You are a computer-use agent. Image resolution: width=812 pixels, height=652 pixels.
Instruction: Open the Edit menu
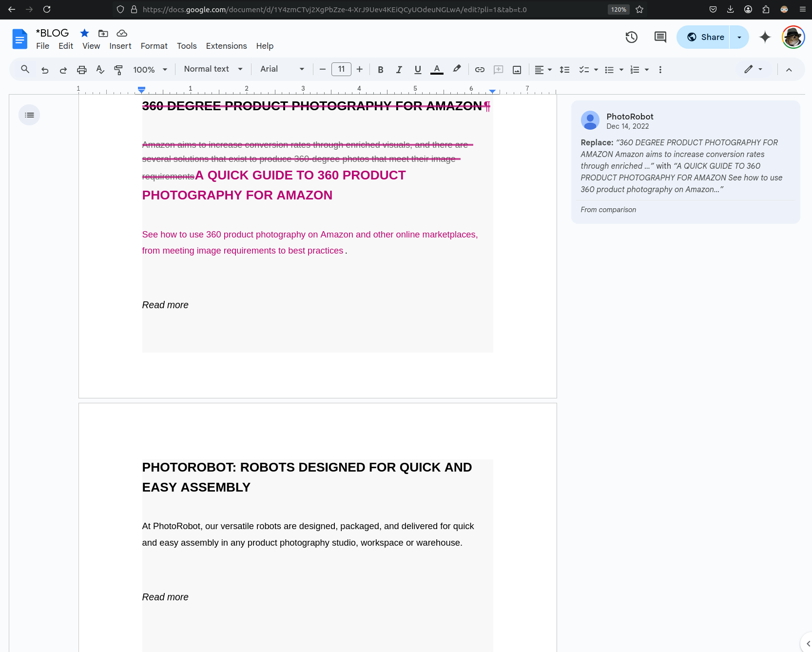click(66, 46)
